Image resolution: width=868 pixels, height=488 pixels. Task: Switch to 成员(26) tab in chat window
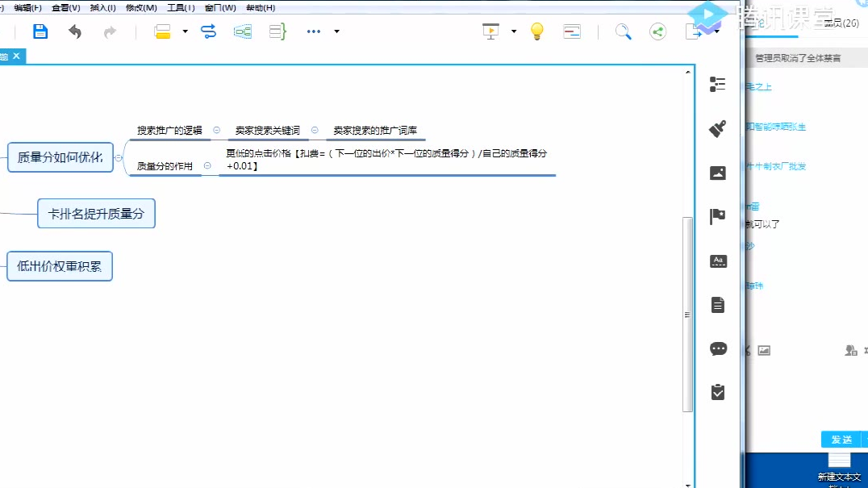click(x=841, y=23)
